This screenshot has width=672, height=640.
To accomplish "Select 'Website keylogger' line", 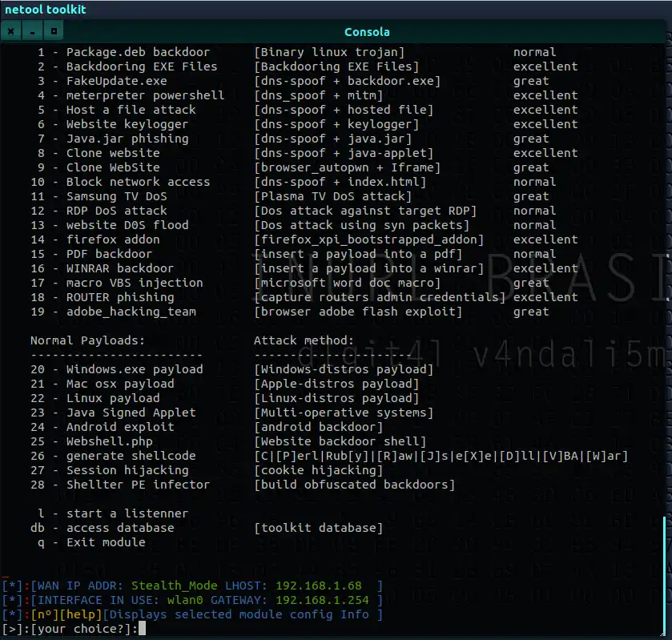I will (x=127, y=124).
